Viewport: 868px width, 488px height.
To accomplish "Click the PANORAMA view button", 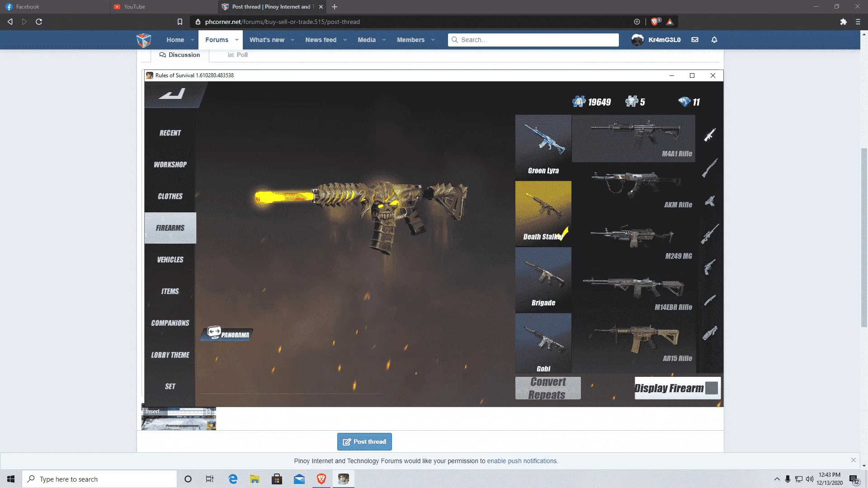I will coord(227,334).
